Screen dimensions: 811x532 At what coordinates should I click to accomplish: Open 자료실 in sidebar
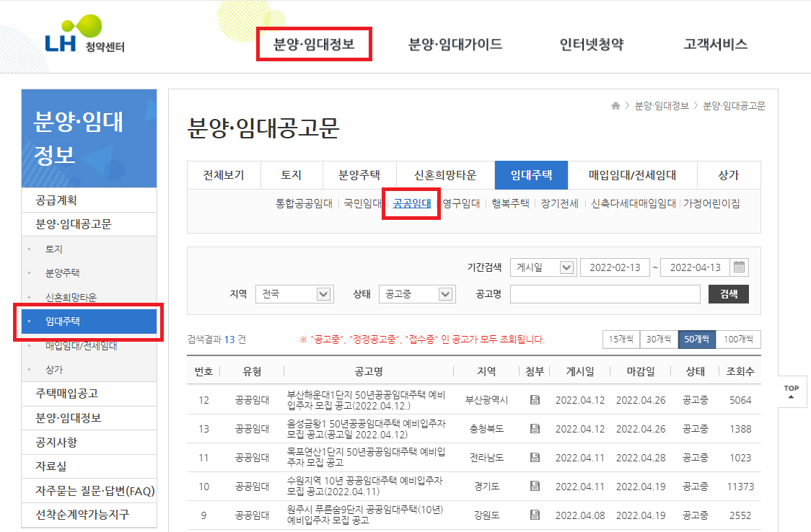(x=89, y=466)
